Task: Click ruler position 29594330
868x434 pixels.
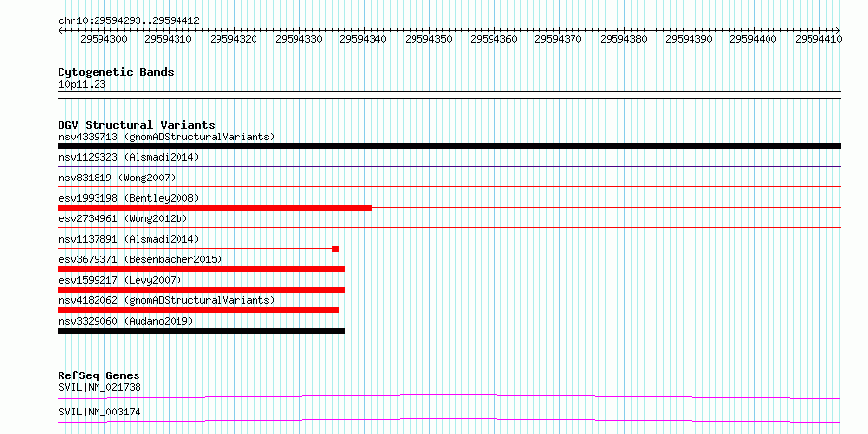Action: [298, 39]
